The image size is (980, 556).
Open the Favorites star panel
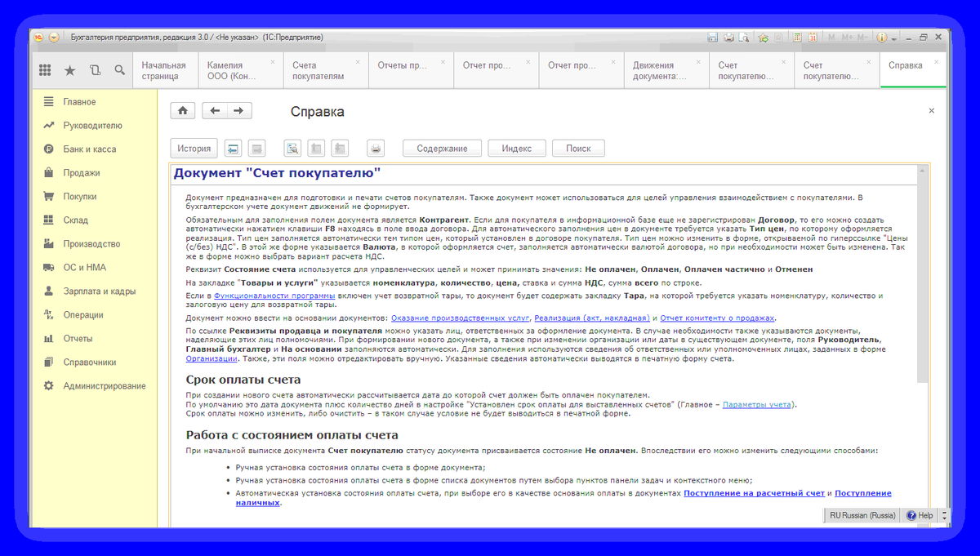pyautogui.click(x=69, y=70)
